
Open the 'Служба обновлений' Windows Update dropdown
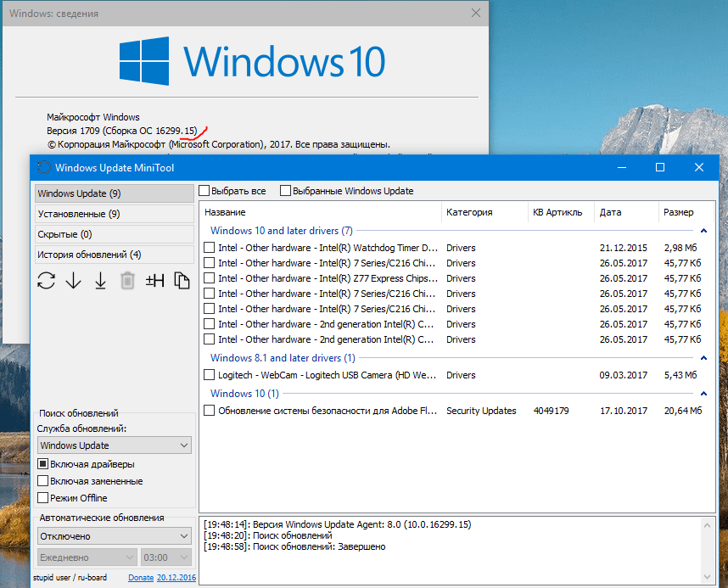click(115, 445)
